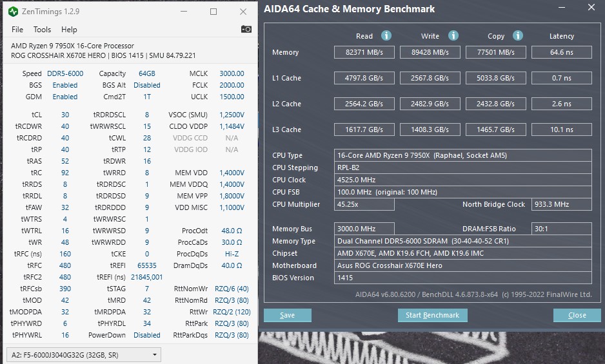The height and width of the screenshot is (364, 605).
Task: Click the Memory Copy value 77501 MB/s
Action: [496, 52]
